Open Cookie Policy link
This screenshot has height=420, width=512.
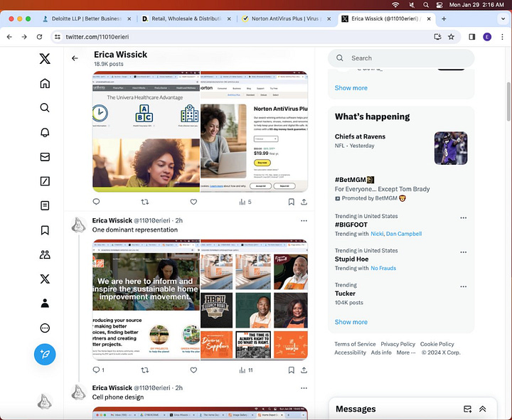437,344
